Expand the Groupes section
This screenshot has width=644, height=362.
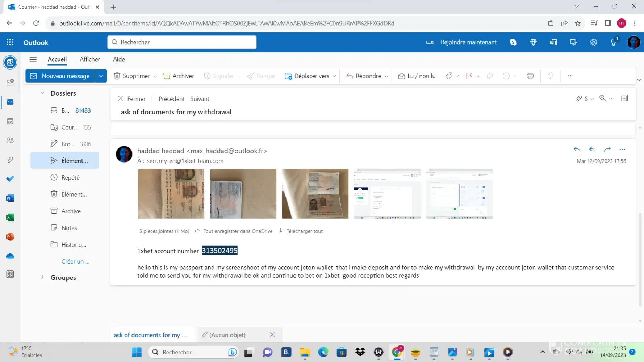pyautogui.click(x=42, y=277)
